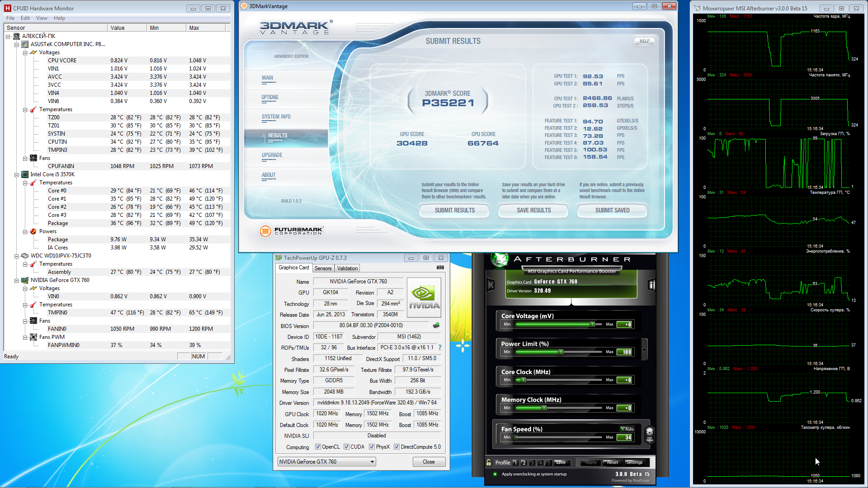
Task: Click the Value column header in HWMonitor
Action: point(127,28)
